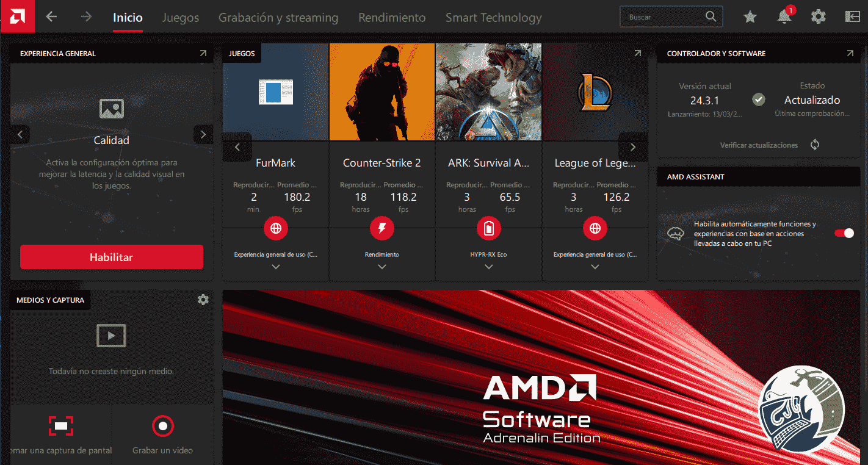Click the Actualizado checkmark status icon
868x465 pixels.
759,99
